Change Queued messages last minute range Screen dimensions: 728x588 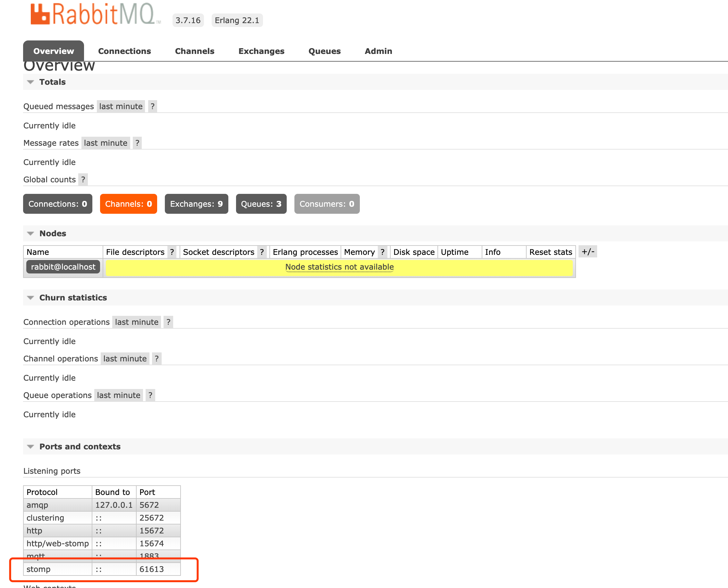click(121, 106)
